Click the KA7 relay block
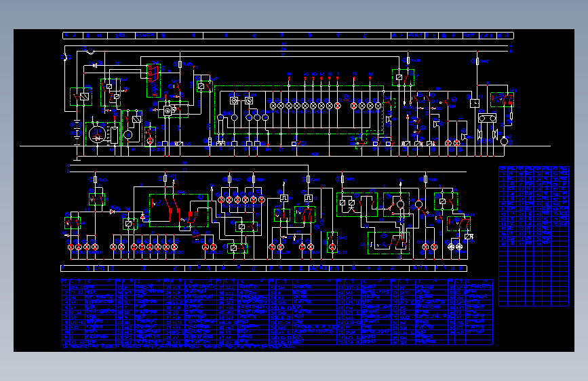Viewport: 588px width, 381px height. pyautogui.click(x=204, y=86)
